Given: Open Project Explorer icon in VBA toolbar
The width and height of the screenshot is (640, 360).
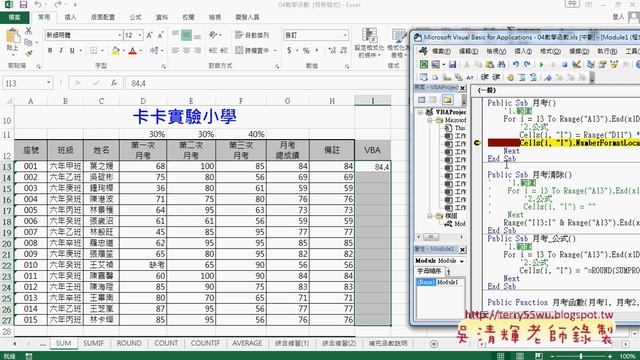Looking at the screenshot, I should point(591,64).
